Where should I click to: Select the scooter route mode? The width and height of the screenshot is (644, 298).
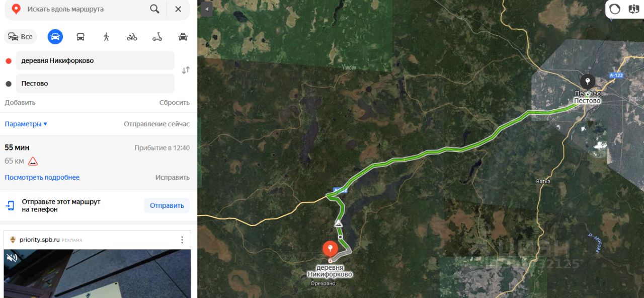157,37
